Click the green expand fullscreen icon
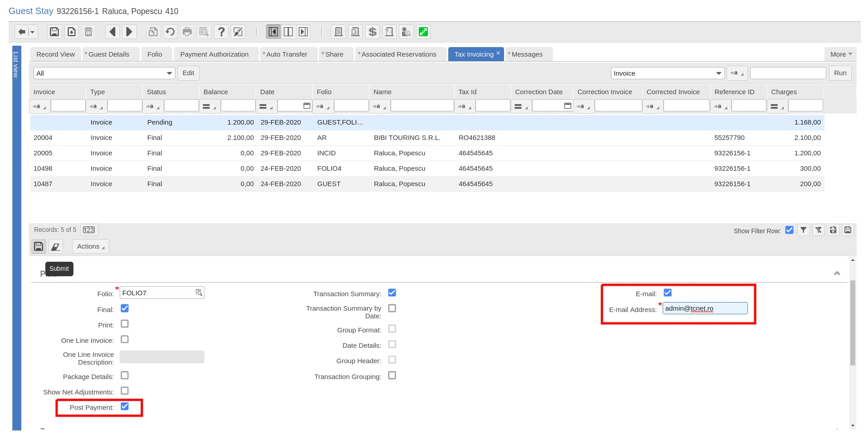 pos(423,32)
